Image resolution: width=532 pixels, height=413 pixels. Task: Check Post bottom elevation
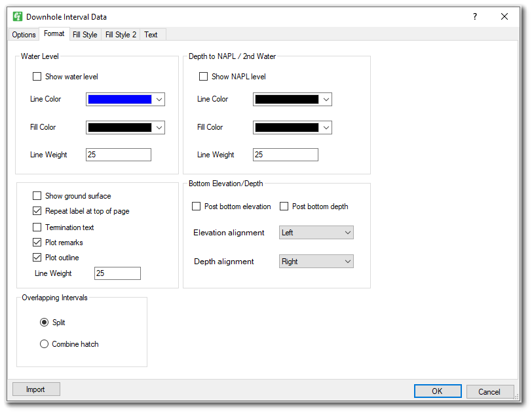(196, 206)
